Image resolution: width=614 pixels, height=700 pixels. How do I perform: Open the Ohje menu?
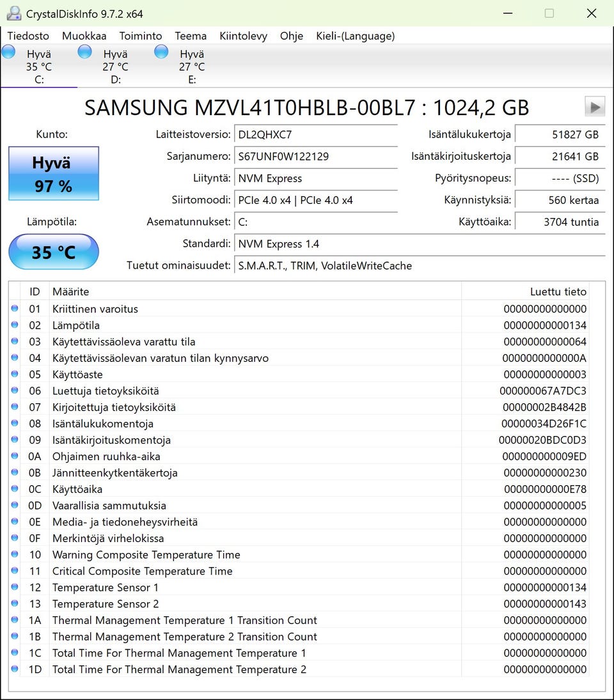tap(292, 36)
